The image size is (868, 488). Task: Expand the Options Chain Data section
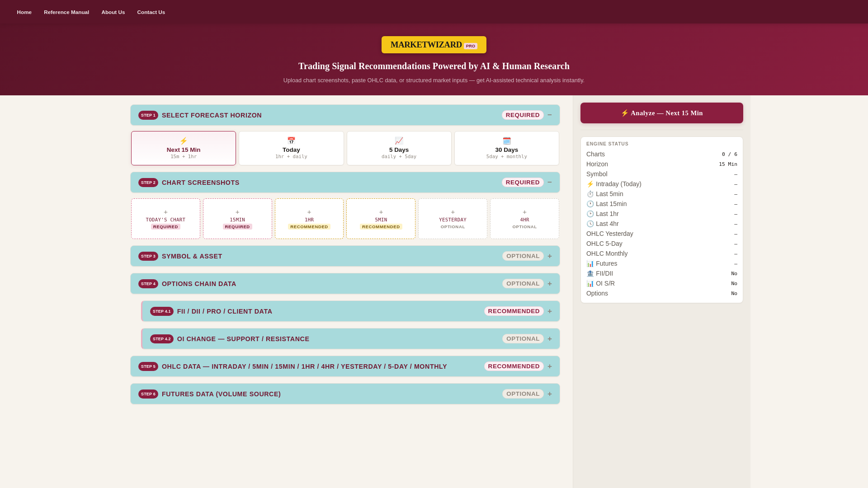tap(550, 284)
